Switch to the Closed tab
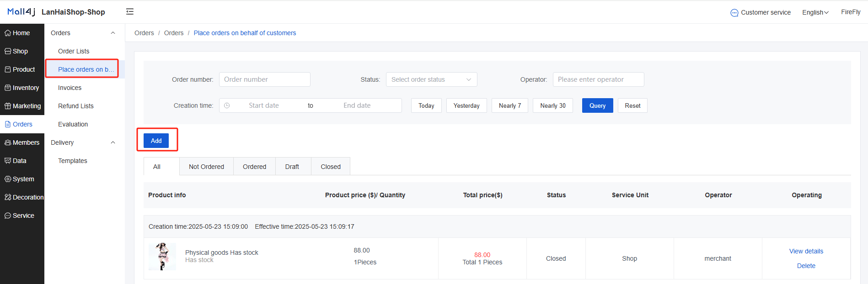 tap(331, 167)
